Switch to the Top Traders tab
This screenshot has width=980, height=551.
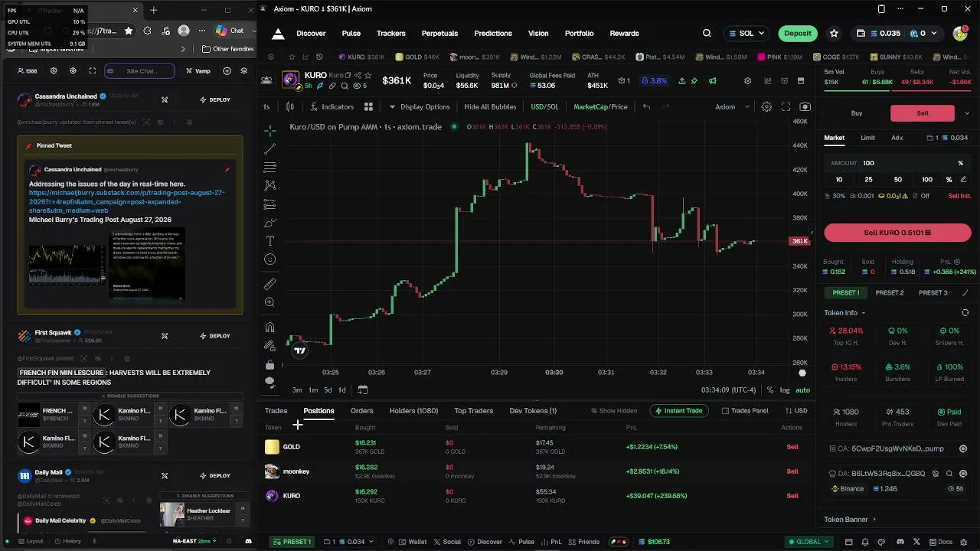click(473, 411)
